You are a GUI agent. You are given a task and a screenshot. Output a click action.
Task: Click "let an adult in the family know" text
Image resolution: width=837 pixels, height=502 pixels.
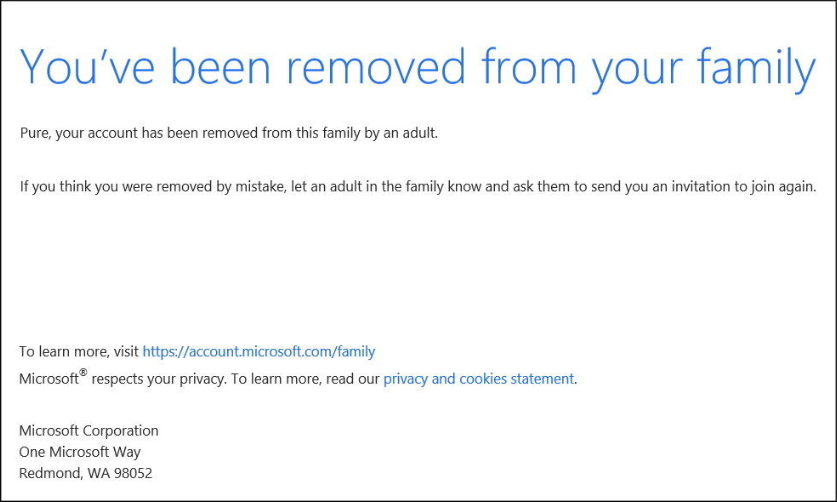click(x=386, y=186)
